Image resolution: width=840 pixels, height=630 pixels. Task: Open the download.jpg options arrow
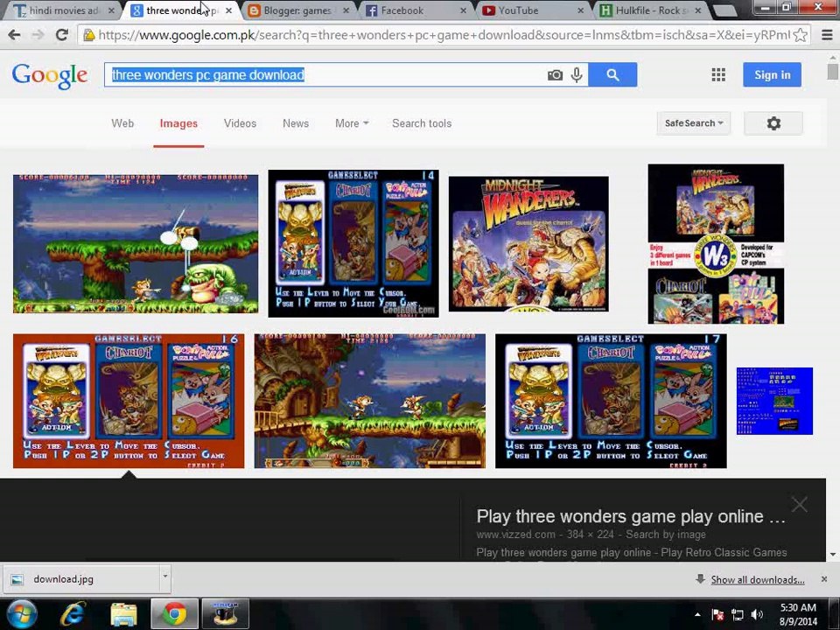tap(165, 577)
